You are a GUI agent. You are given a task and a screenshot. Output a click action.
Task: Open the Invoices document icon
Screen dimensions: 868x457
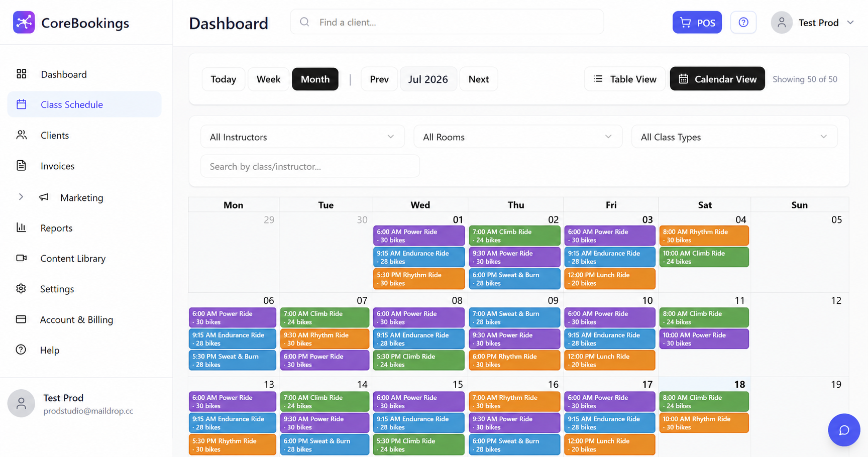(x=21, y=166)
